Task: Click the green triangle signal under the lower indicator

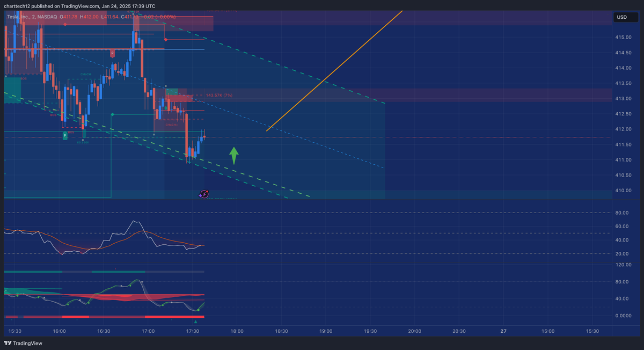Action: click(x=195, y=322)
